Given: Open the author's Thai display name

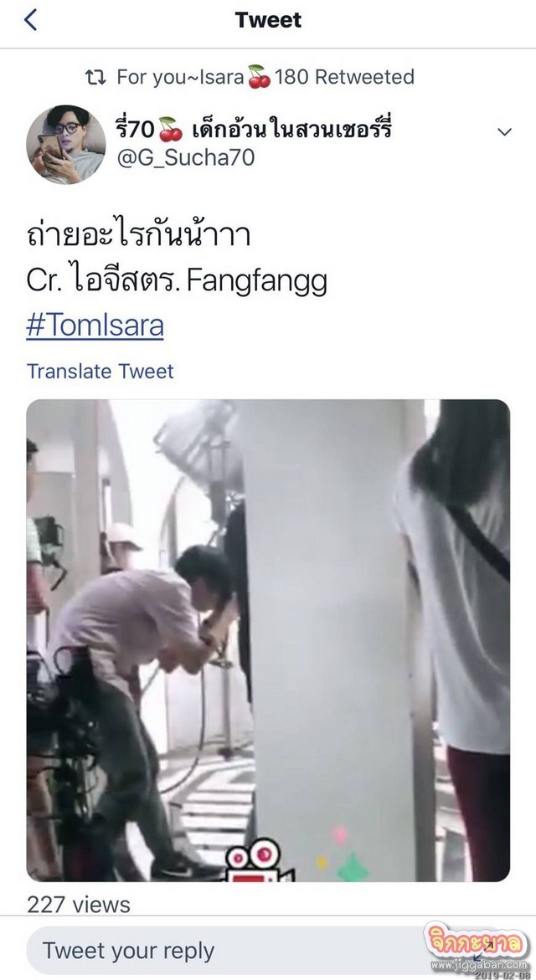Looking at the screenshot, I should click(254, 130).
